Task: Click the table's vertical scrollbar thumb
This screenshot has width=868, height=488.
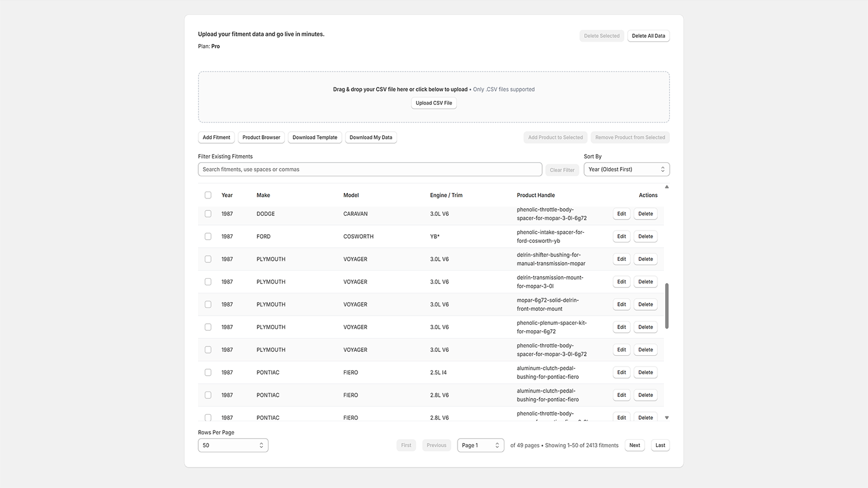Action: coord(667,305)
